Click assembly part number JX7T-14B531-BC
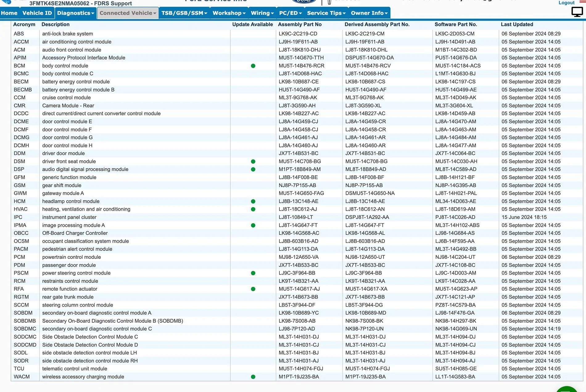 click(299, 153)
